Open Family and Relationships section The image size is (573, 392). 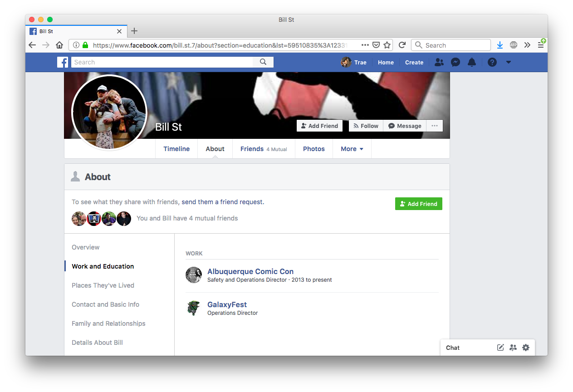click(108, 323)
